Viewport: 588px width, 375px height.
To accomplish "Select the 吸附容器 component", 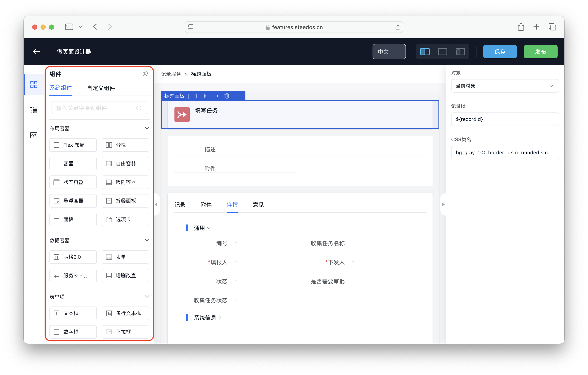I will [125, 182].
